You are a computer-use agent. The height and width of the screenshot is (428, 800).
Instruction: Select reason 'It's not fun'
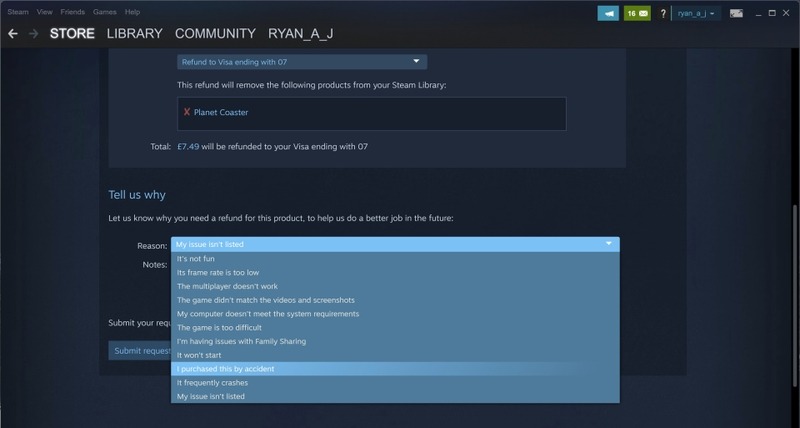pos(395,259)
